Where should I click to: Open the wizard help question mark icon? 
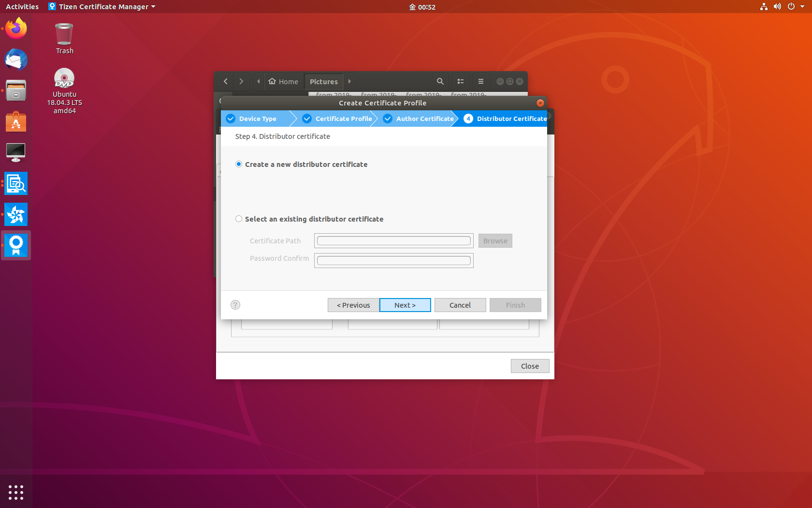pos(235,305)
